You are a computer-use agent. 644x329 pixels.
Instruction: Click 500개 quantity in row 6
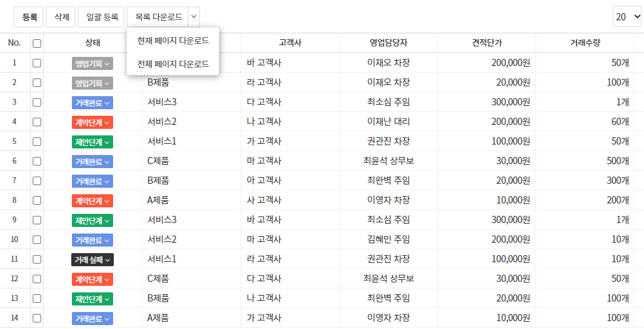point(618,161)
